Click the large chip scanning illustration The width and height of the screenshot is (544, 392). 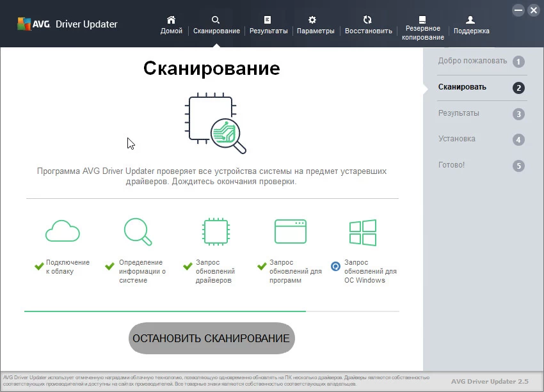tap(216, 124)
